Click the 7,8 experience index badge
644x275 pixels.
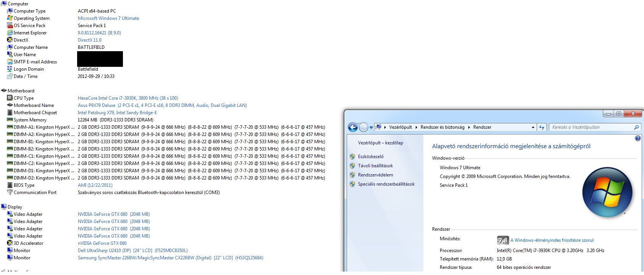click(503, 240)
